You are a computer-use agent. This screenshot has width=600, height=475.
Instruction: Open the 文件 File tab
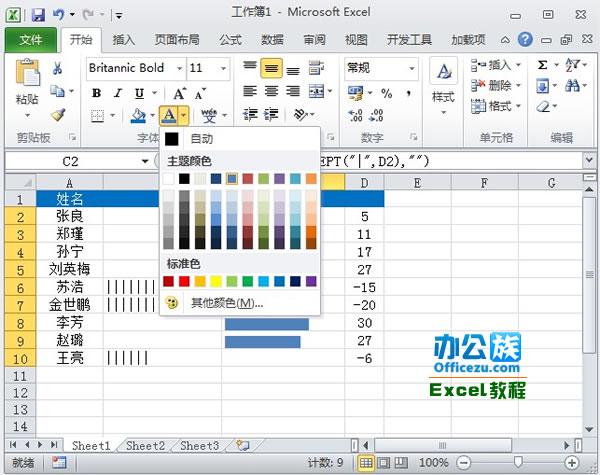[x=31, y=40]
